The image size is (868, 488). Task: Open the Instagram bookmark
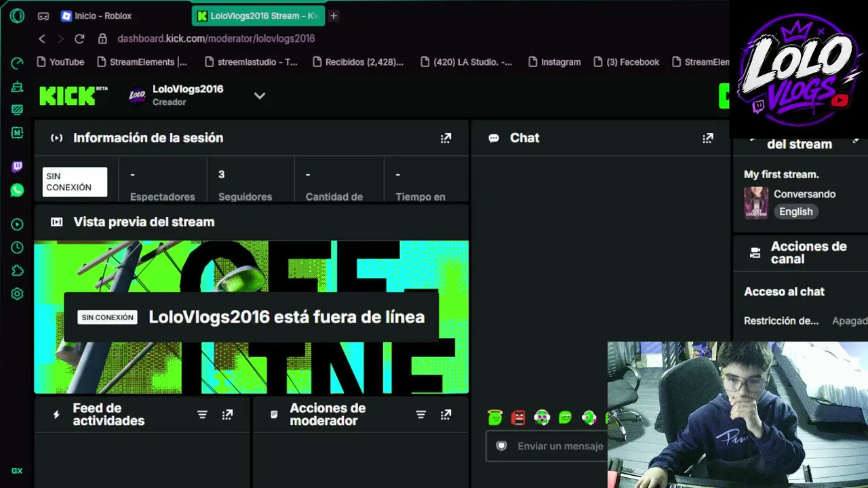(554, 62)
